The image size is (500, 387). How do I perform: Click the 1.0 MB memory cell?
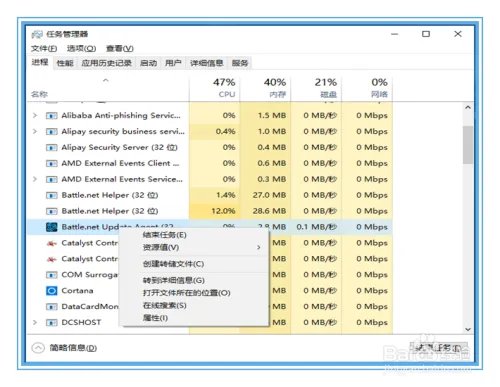[265, 132]
